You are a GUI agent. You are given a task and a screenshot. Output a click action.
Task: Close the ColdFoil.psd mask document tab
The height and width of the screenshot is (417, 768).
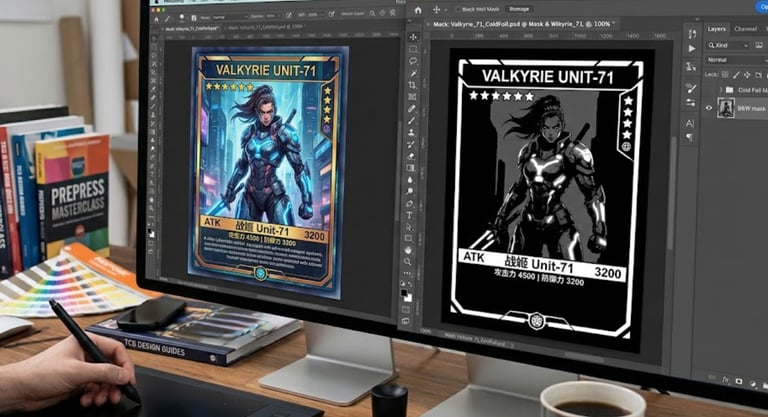[428, 24]
